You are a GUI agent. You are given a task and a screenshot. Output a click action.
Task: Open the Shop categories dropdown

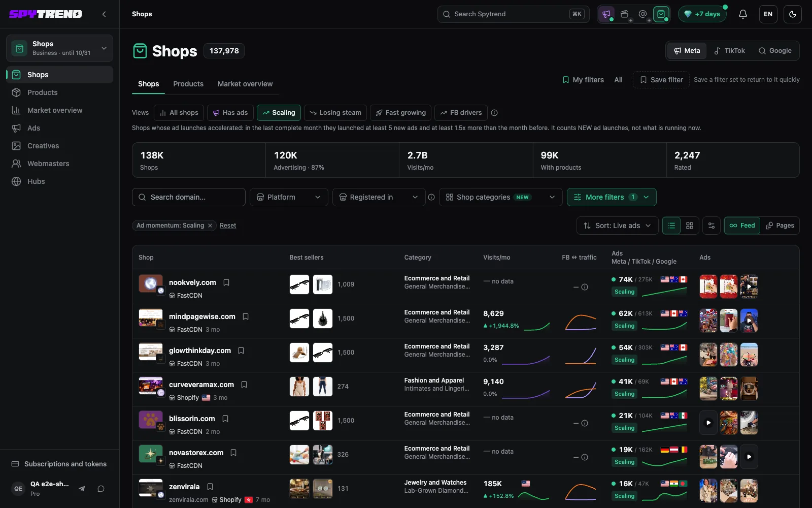500,197
